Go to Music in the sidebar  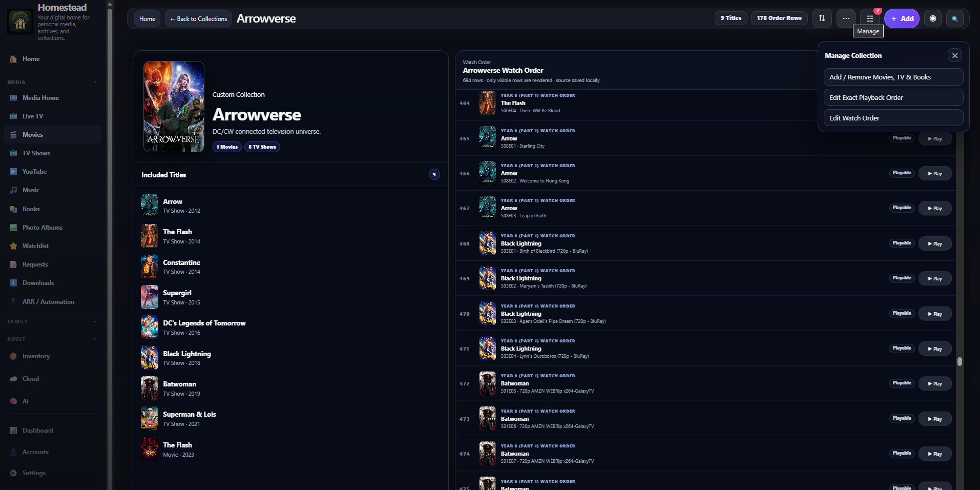(x=31, y=190)
